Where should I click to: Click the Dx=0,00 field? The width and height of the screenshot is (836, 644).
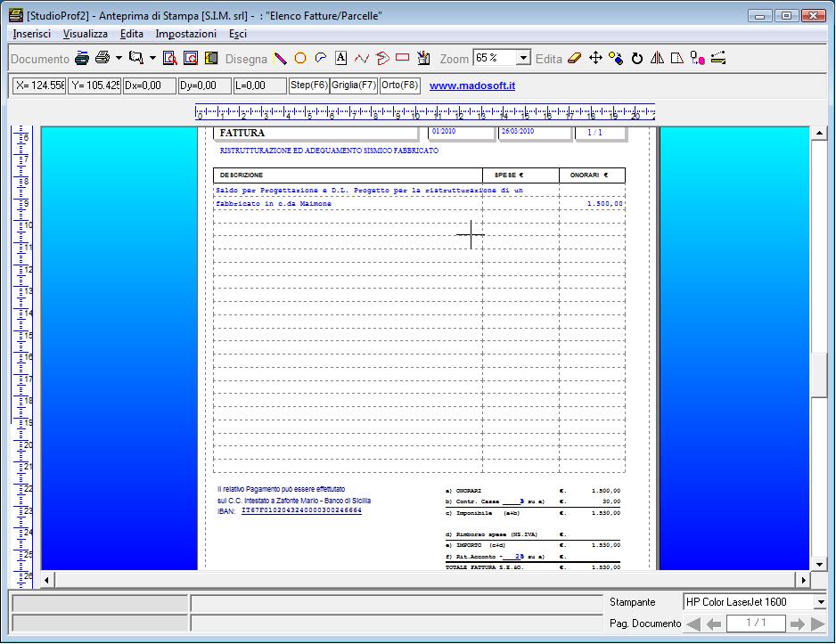click(150, 86)
